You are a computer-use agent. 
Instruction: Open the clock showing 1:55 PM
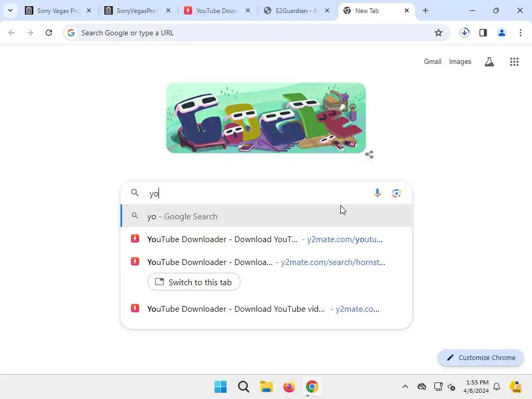pos(476,387)
